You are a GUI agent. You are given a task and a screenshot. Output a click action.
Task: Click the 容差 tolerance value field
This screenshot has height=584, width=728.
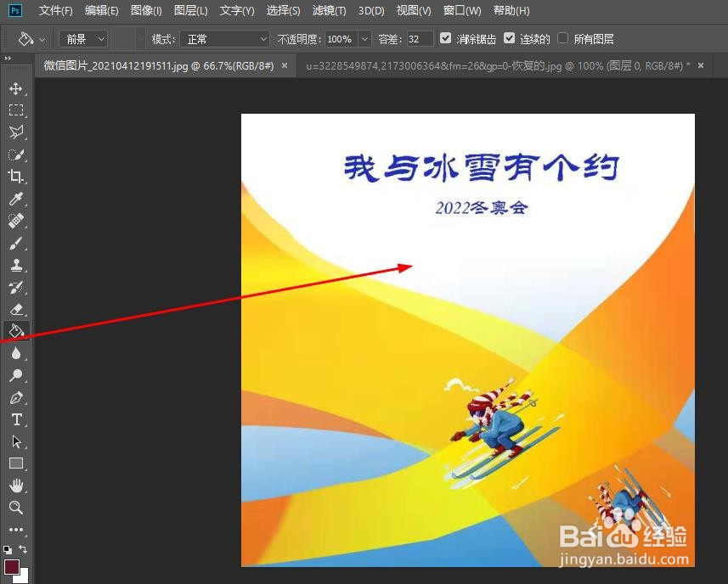pos(420,39)
